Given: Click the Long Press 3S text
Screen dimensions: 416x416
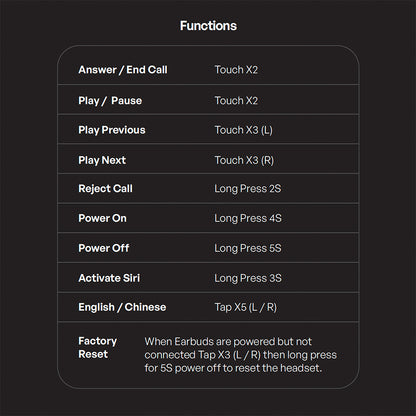Looking at the screenshot, I should [x=248, y=278].
